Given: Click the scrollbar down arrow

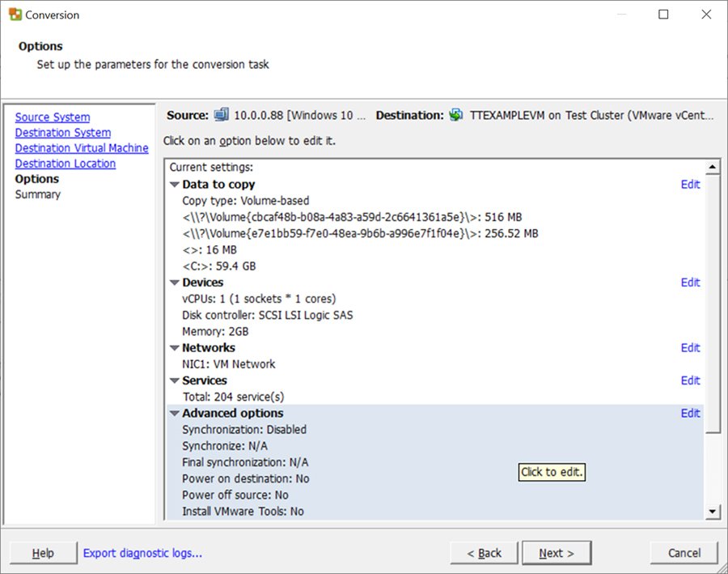Looking at the screenshot, I should click(x=713, y=512).
